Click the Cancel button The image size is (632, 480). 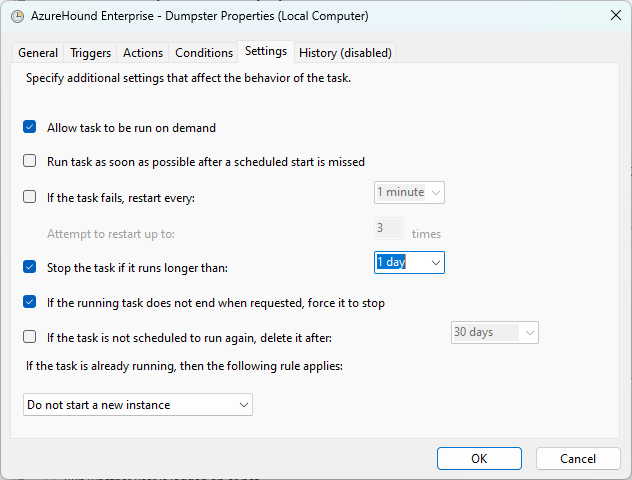click(x=578, y=459)
